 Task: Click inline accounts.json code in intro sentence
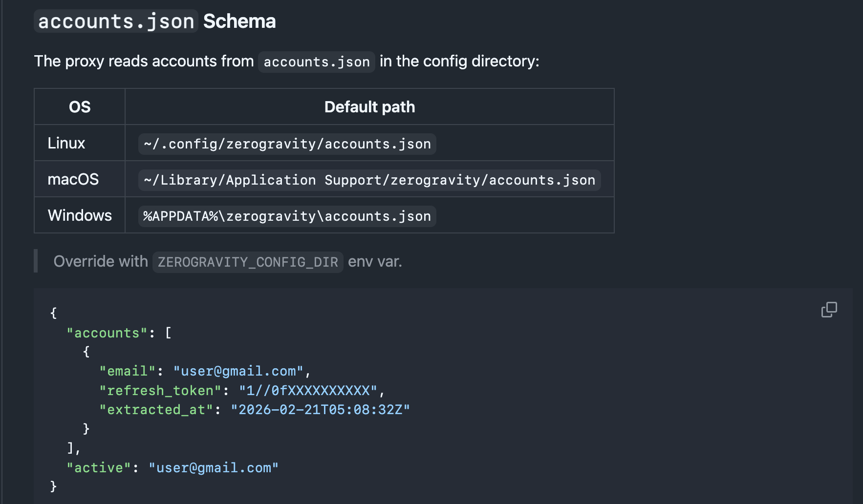click(x=317, y=62)
